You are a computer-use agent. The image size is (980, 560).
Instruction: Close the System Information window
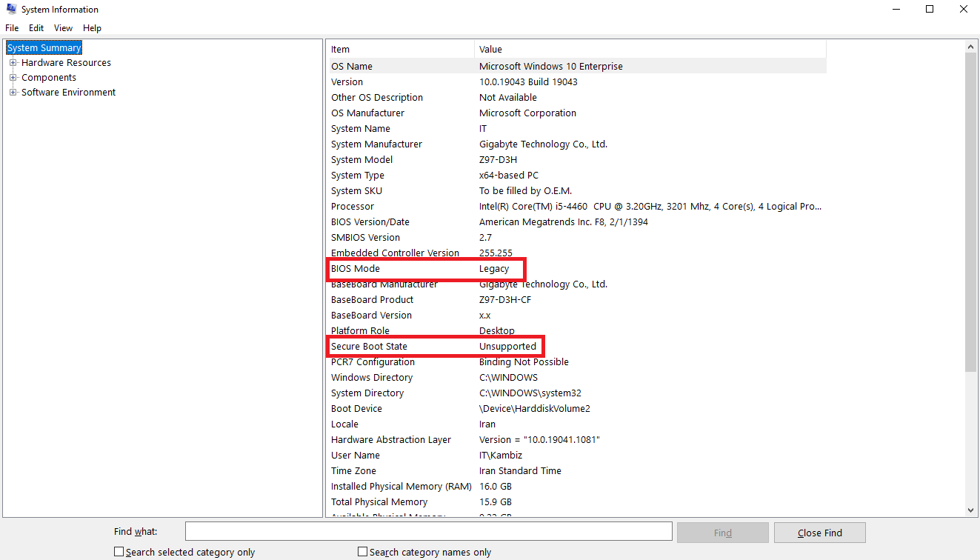click(963, 10)
